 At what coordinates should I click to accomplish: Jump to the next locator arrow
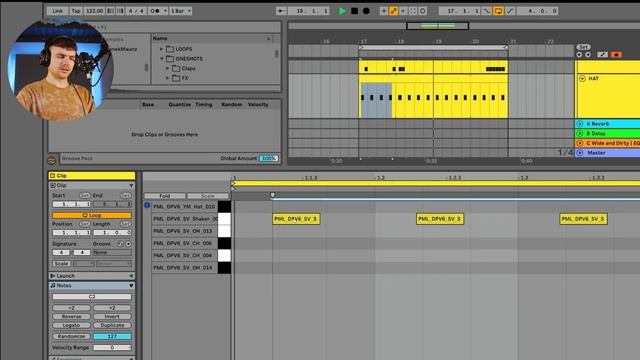588,55
